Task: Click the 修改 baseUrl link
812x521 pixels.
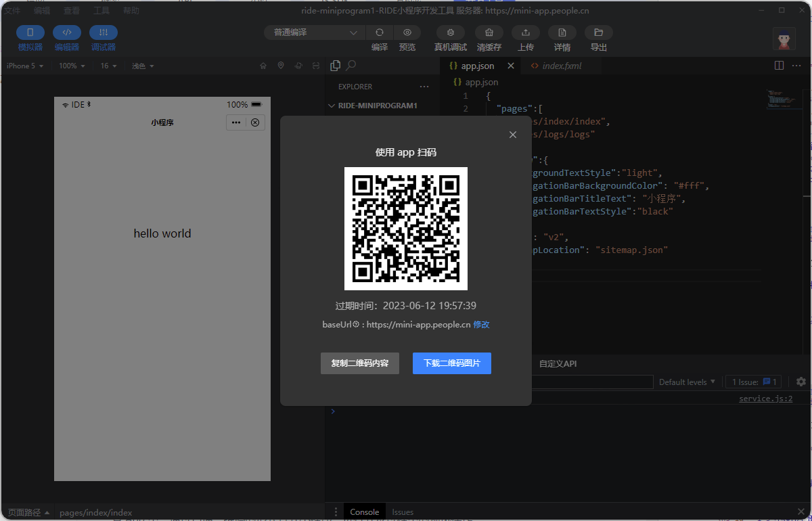Action: pos(481,325)
